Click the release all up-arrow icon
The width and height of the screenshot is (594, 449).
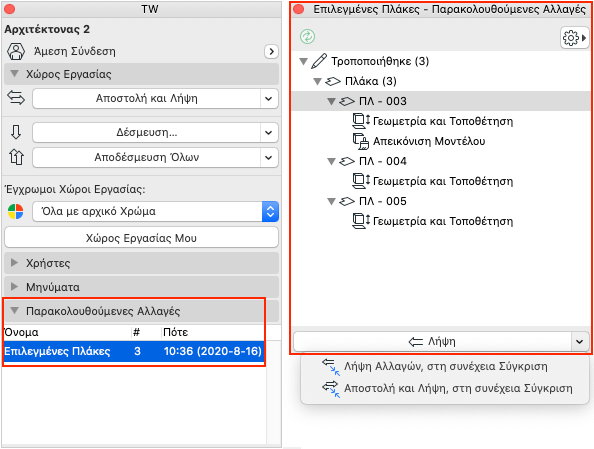click(16, 157)
